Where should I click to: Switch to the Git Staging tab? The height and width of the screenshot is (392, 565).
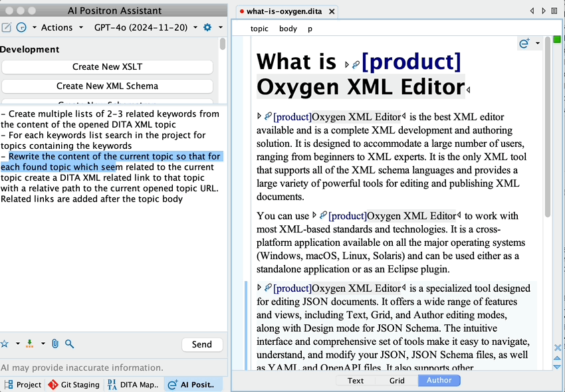point(74,384)
